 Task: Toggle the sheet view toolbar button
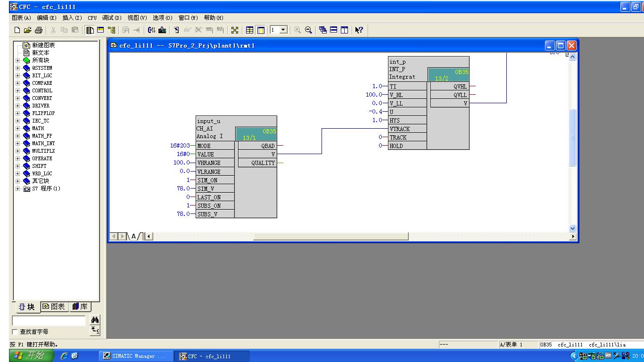coord(261,30)
